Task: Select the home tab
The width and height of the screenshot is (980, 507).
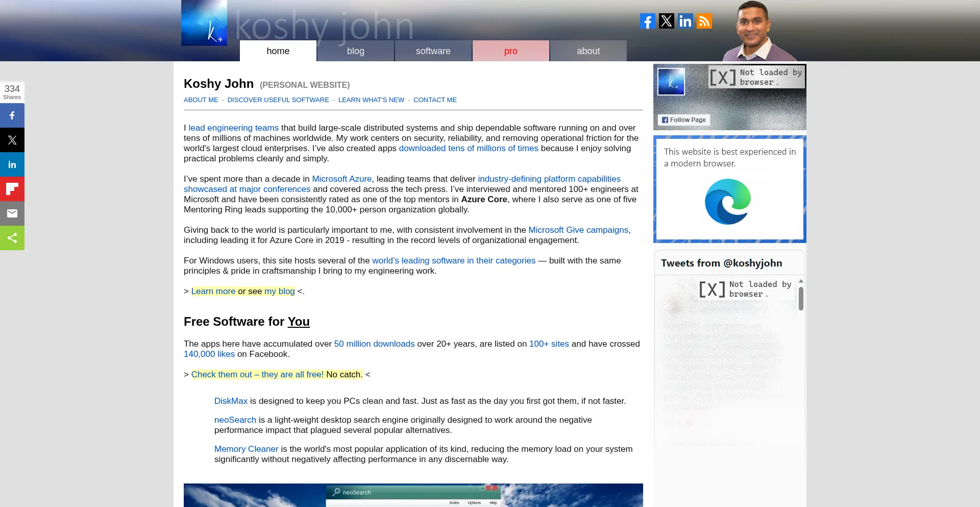Action: [278, 51]
